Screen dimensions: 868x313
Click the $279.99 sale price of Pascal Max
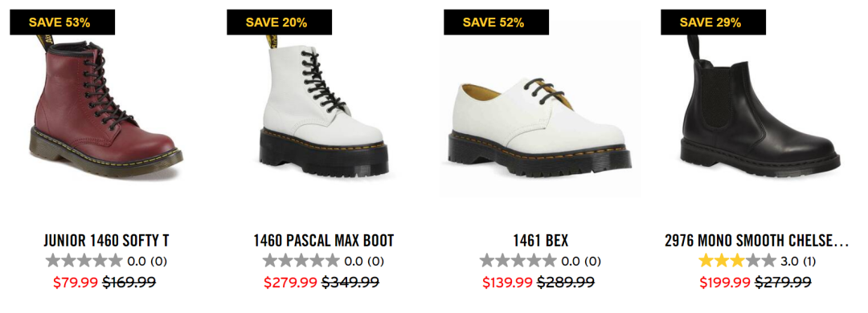click(x=291, y=283)
